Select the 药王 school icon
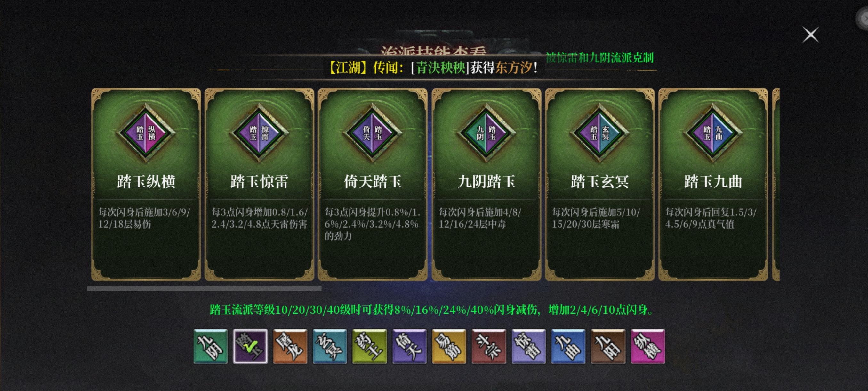Image resolution: width=868 pixels, height=391 pixels. tap(370, 346)
